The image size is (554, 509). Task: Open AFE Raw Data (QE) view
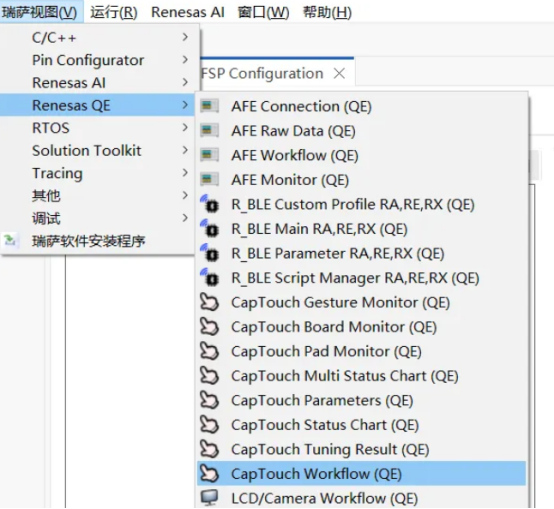click(x=361, y=130)
